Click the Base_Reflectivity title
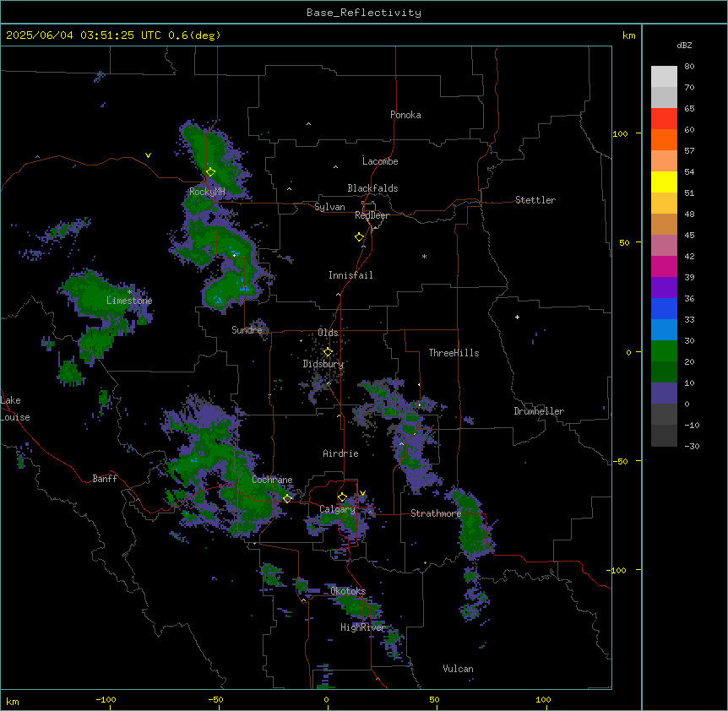This screenshot has height=711, width=728. [x=364, y=13]
